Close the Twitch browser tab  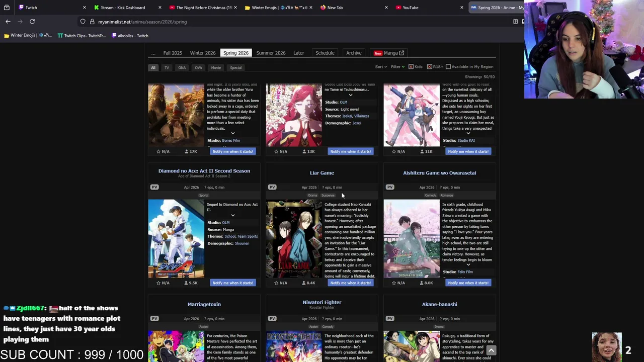pyautogui.click(x=84, y=8)
